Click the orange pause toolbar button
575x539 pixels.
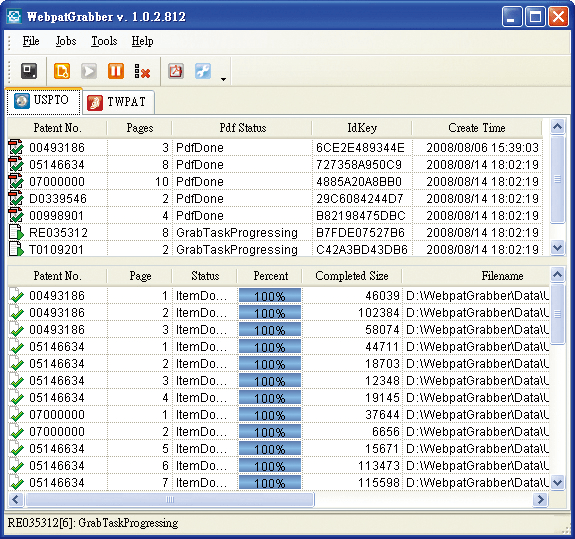(x=116, y=71)
